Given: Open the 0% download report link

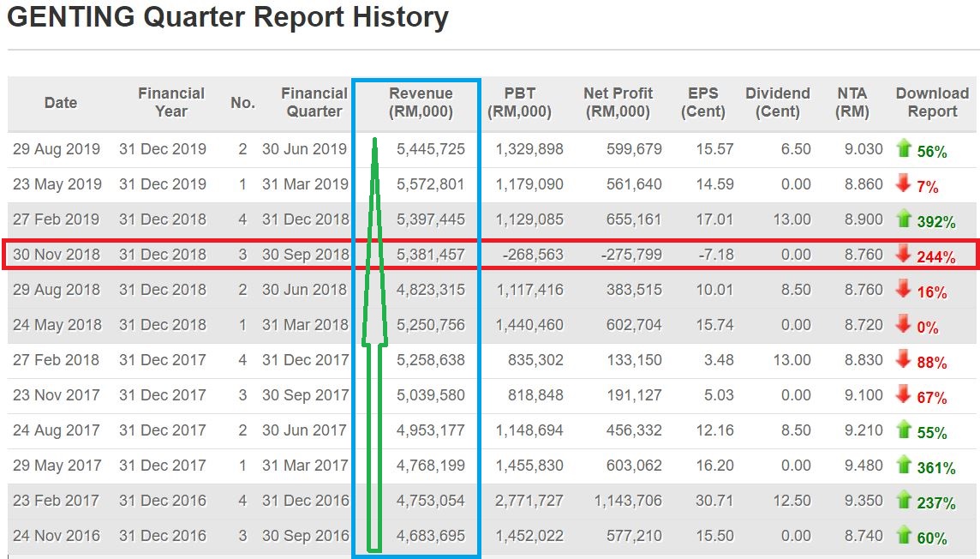Looking at the screenshot, I should click(x=928, y=328).
